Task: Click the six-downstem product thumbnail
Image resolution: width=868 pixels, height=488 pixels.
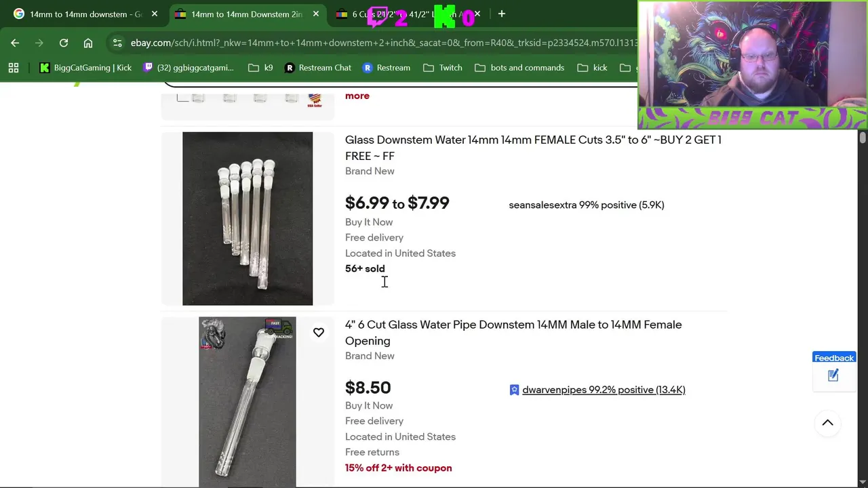Action: (248, 218)
